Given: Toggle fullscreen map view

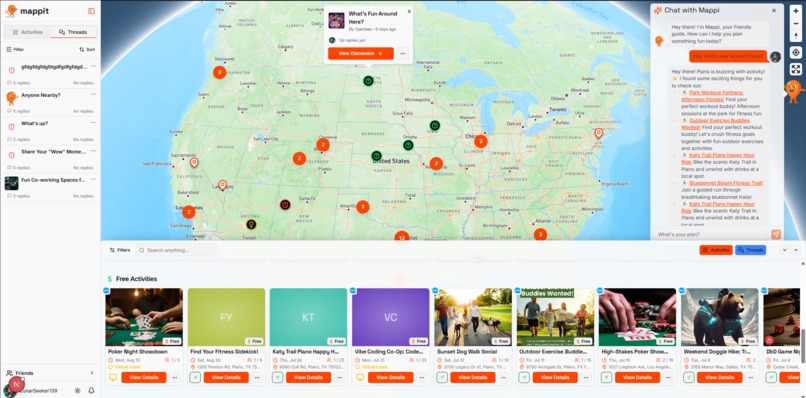Looking at the screenshot, I should 796,69.
